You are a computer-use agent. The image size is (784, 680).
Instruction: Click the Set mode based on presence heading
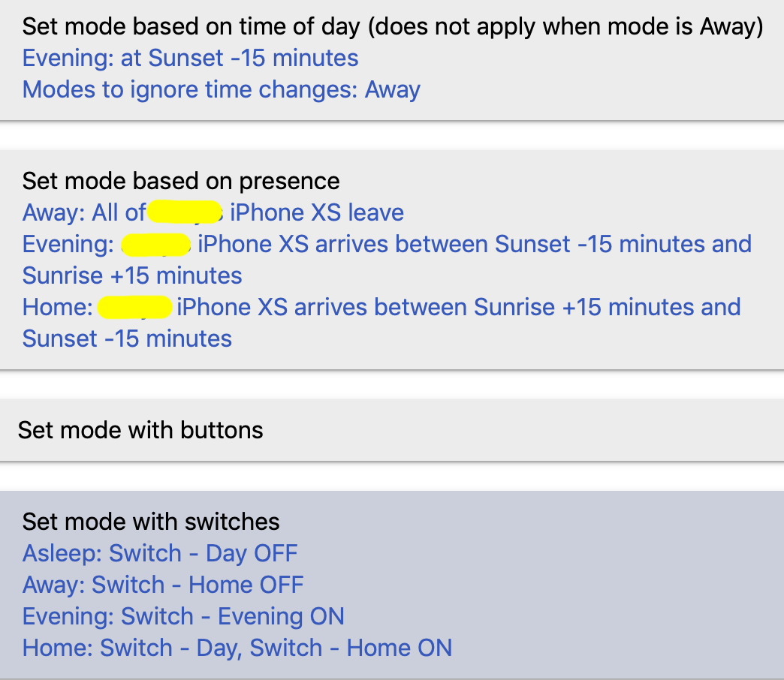coord(181,181)
